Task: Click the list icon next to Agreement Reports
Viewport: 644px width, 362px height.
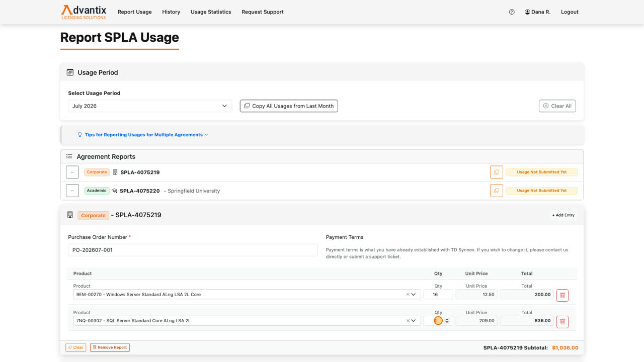Action: click(x=69, y=156)
